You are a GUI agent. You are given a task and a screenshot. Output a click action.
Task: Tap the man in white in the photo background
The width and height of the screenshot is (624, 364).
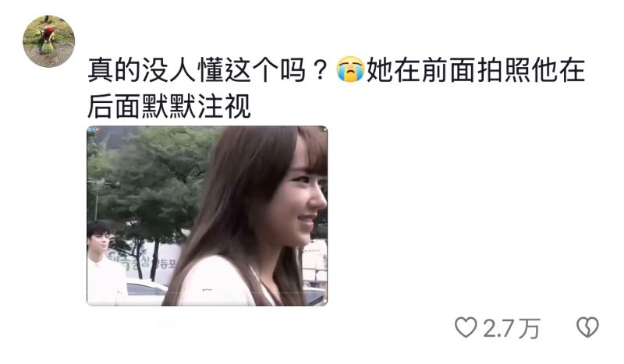pyautogui.click(x=103, y=263)
